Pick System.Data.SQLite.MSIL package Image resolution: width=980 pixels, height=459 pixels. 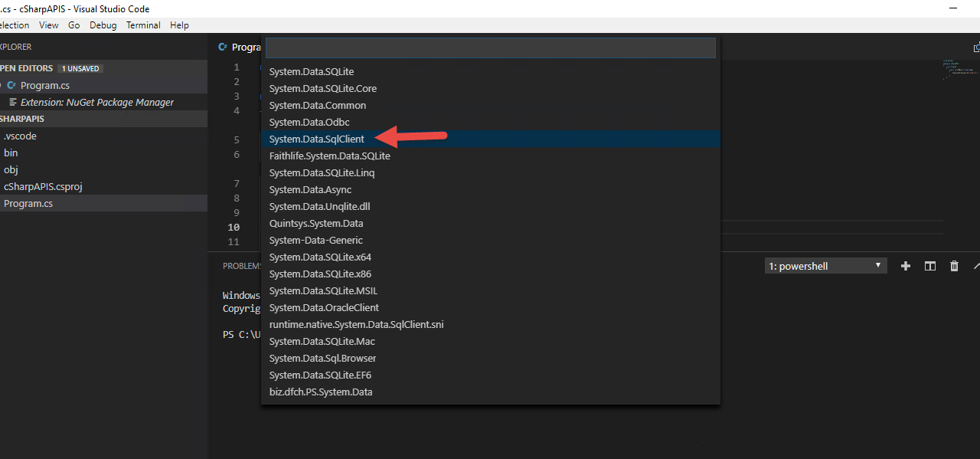tap(490, 290)
